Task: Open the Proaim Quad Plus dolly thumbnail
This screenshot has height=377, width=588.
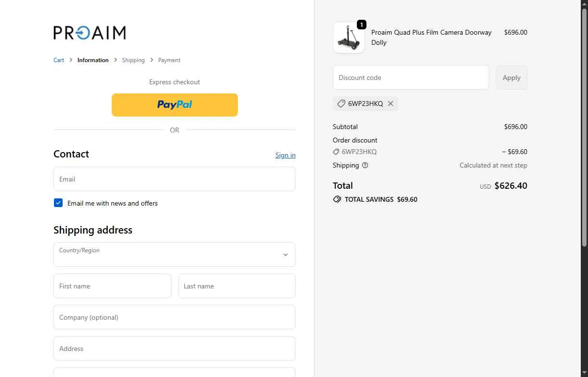Action: [349, 38]
